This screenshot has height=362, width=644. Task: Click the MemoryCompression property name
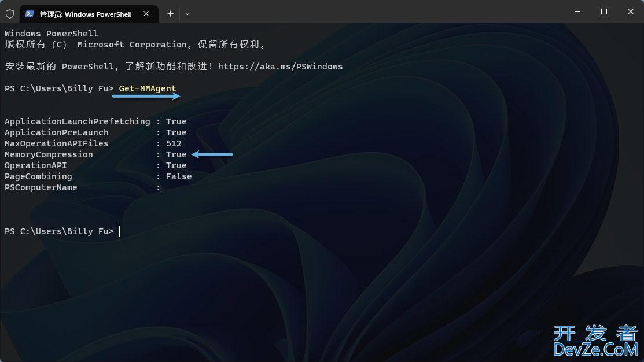(49, 154)
